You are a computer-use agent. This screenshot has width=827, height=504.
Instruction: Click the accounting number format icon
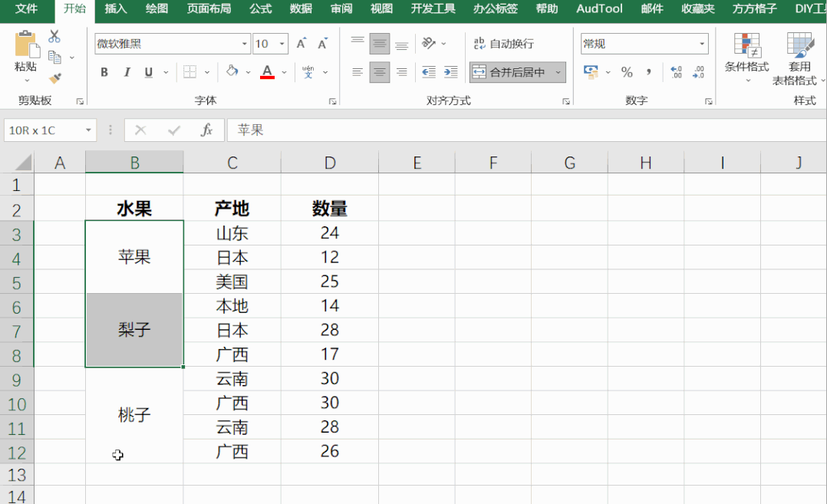click(591, 72)
